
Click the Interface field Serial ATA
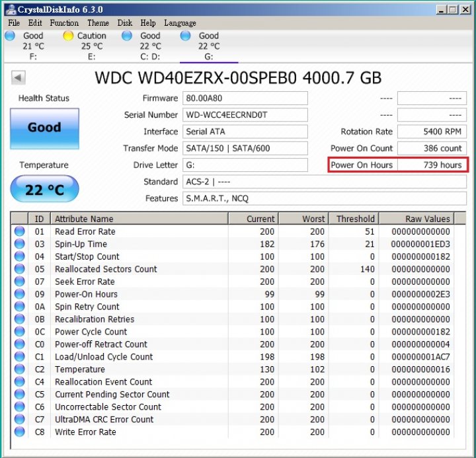245,132
